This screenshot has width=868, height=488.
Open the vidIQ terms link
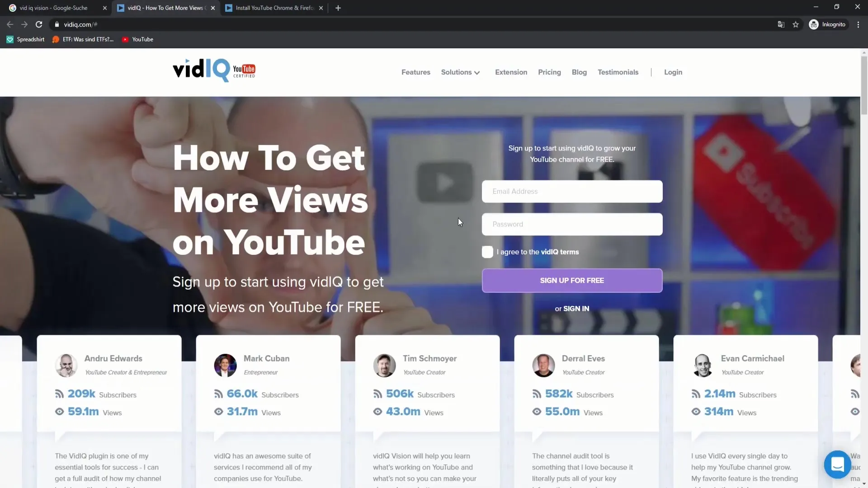(x=560, y=252)
